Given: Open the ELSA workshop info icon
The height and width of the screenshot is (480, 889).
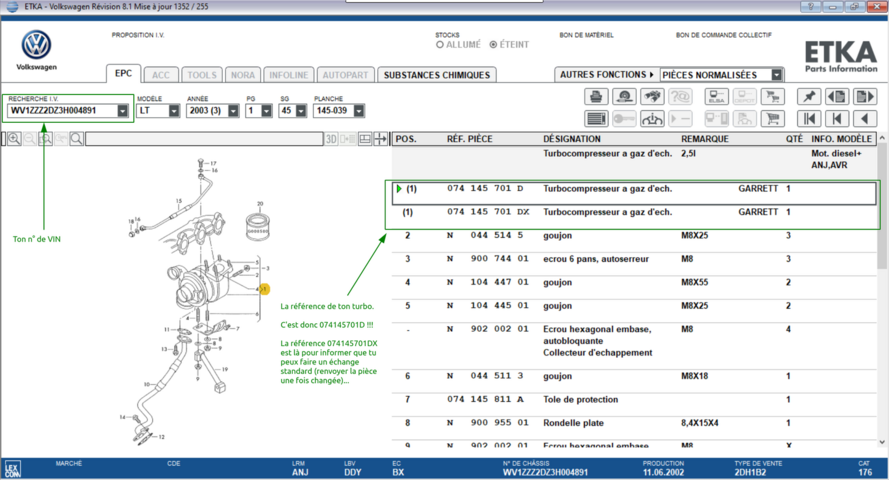Looking at the screenshot, I should pyautogui.click(x=717, y=97).
